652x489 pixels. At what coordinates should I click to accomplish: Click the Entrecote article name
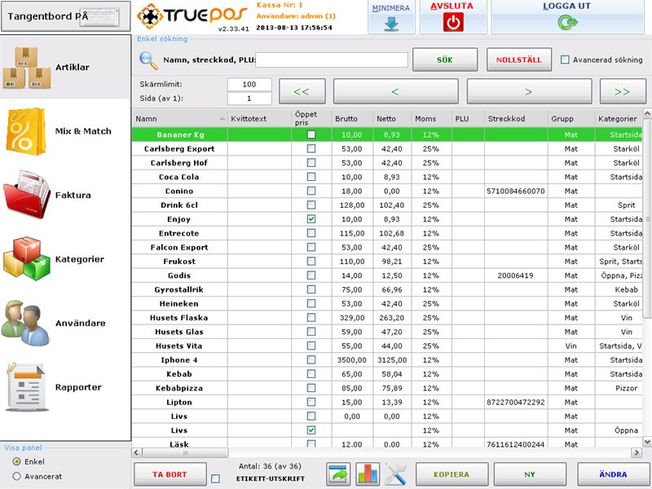tap(179, 233)
